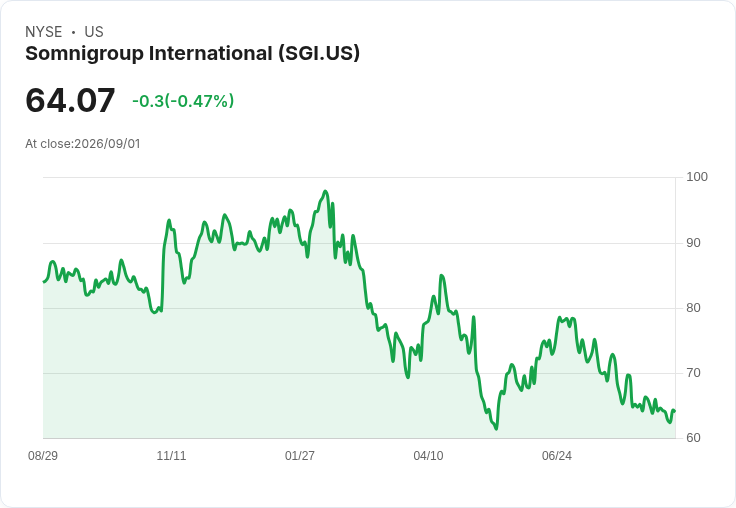
Task: Select the 08/29 x-axis date label
Action: [43, 456]
